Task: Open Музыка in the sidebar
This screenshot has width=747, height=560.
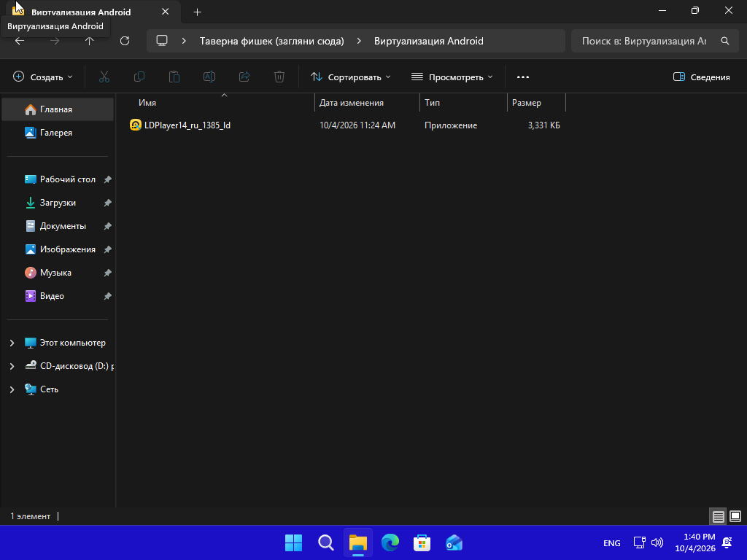Action: click(58, 273)
